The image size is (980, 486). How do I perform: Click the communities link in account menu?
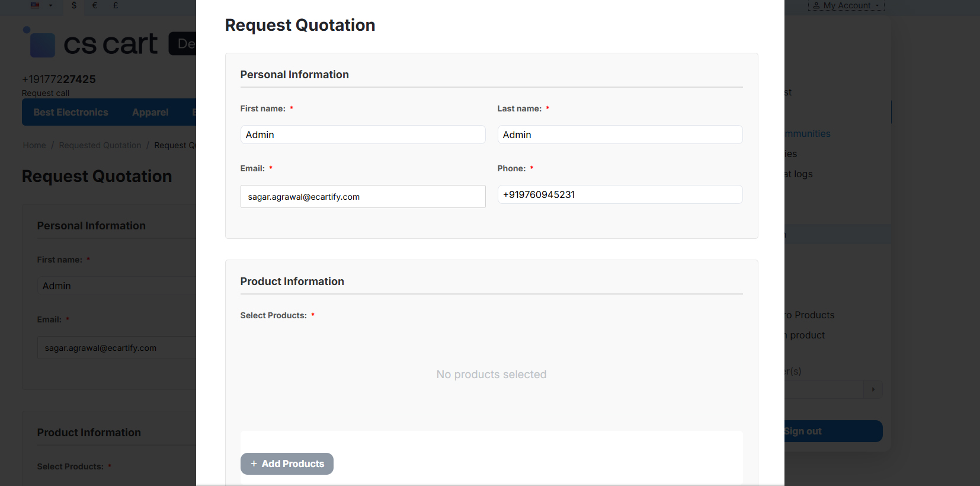[807, 134]
